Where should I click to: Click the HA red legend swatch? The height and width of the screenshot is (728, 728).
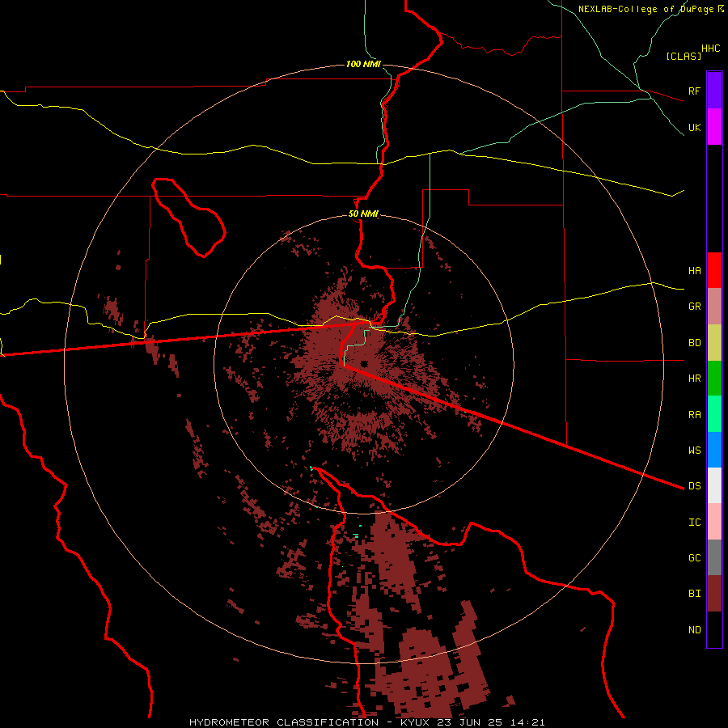(714, 270)
